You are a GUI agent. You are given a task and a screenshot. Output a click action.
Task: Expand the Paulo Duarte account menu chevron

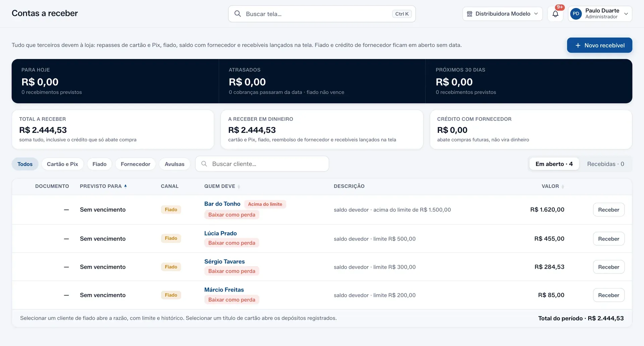click(626, 14)
